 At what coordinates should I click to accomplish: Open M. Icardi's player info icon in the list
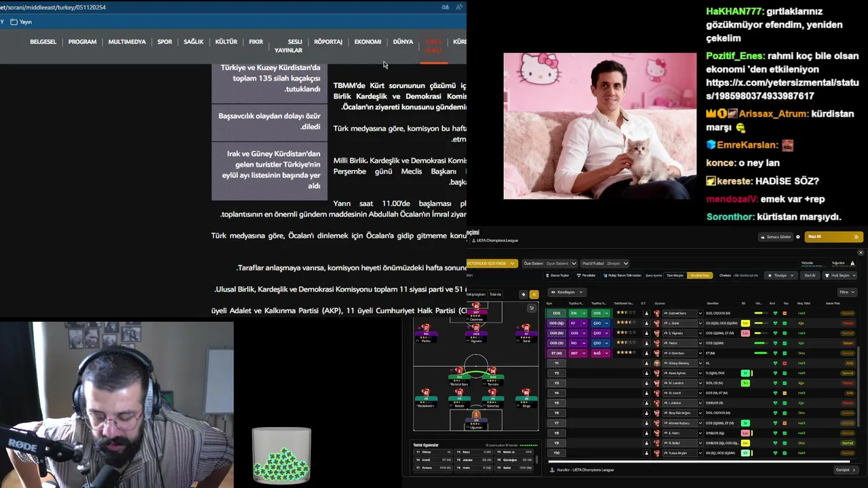click(646, 393)
